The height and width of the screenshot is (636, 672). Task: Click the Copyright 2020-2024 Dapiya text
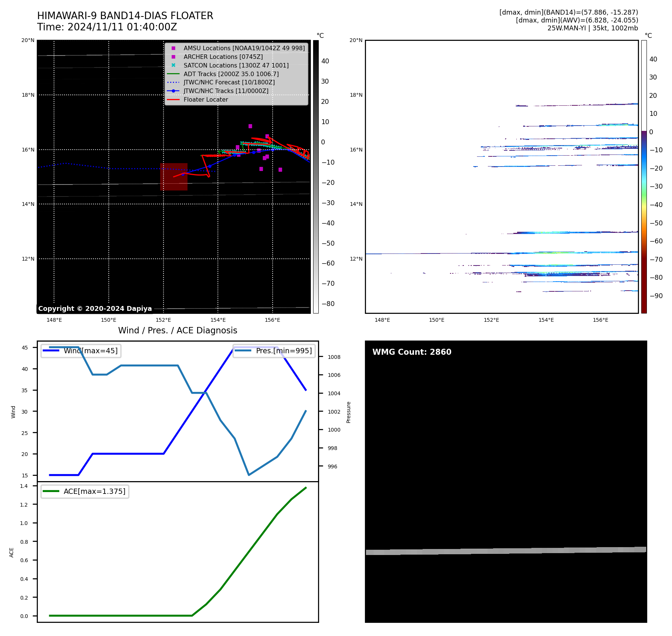tap(95, 309)
